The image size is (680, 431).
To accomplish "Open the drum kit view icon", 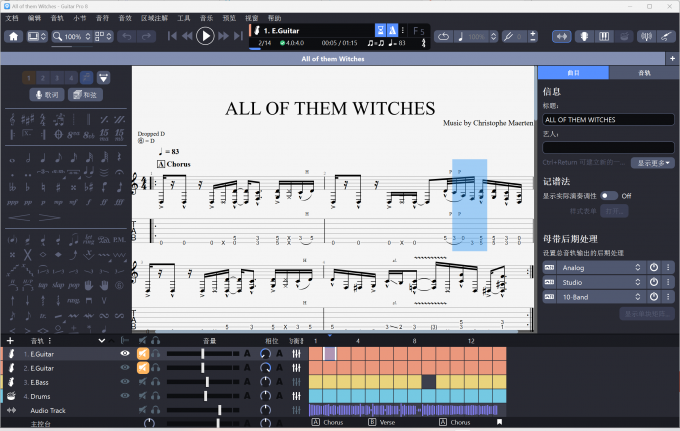I will click(624, 36).
